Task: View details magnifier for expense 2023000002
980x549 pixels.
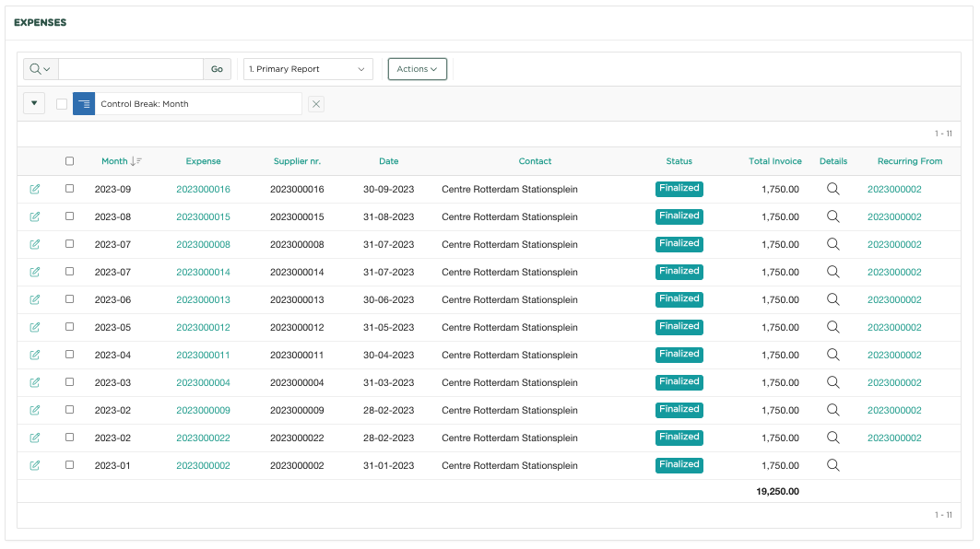Action: coord(833,464)
